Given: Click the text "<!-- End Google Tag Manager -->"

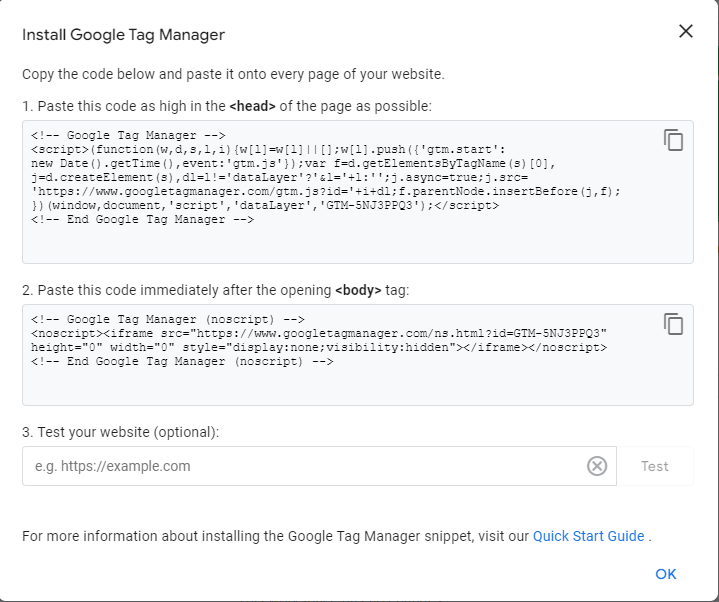Looking at the screenshot, I should click(142, 220).
